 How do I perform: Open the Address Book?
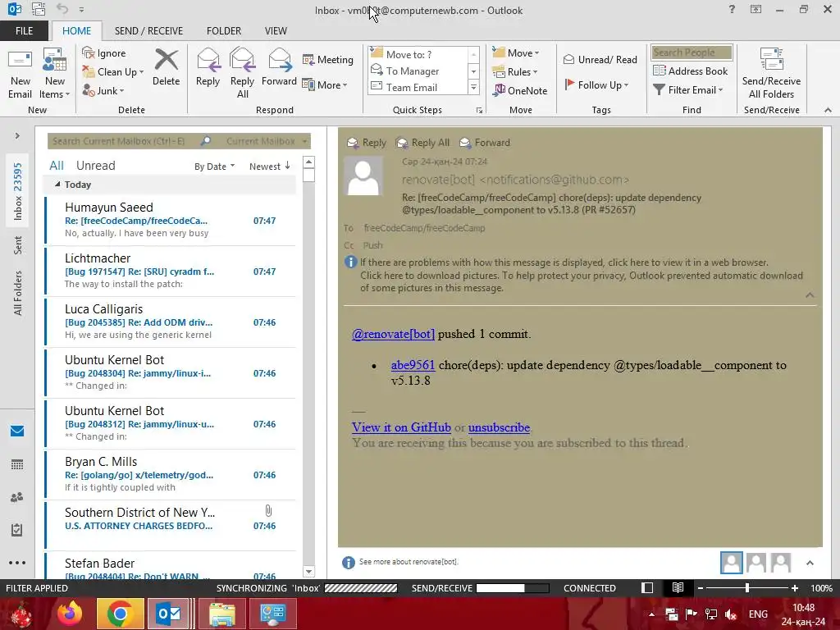691,71
